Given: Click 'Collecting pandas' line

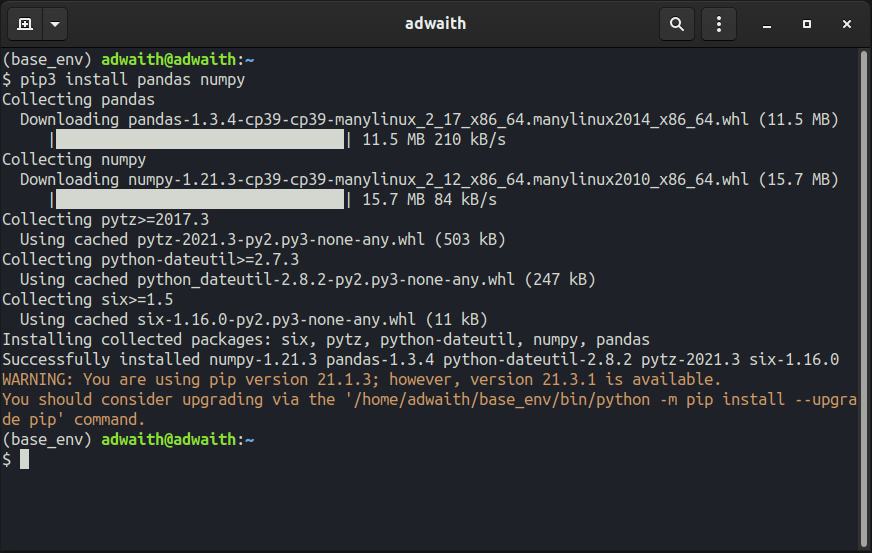Looking at the screenshot, I should [78, 100].
